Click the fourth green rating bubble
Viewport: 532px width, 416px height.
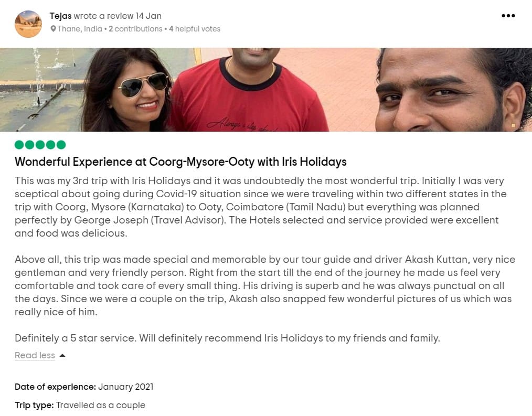50,145
